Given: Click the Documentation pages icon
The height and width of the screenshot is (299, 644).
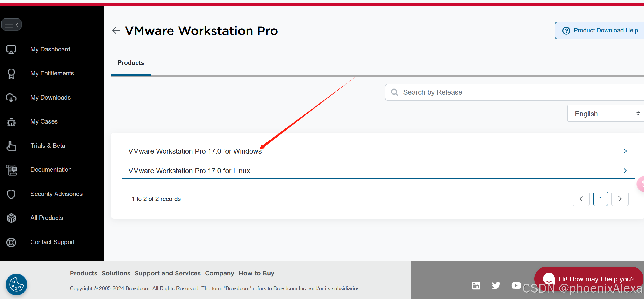Looking at the screenshot, I should pyautogui.click(x=11, y=170).
